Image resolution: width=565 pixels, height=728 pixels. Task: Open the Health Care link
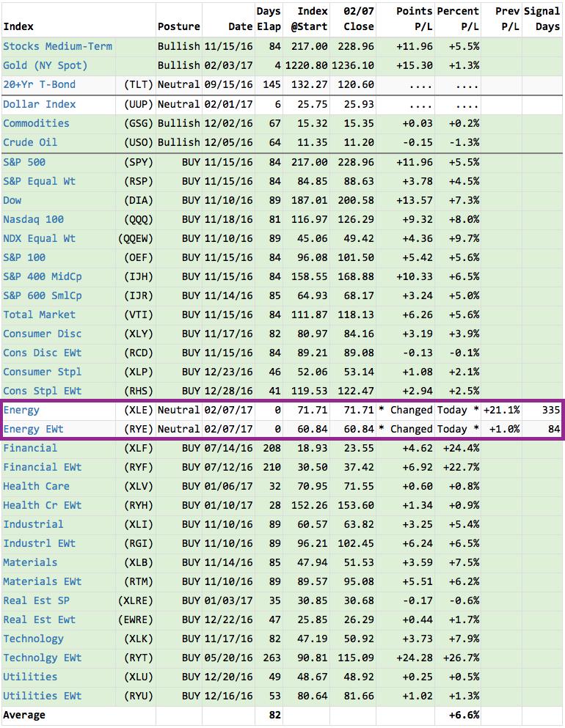click(x=36, y=486)
